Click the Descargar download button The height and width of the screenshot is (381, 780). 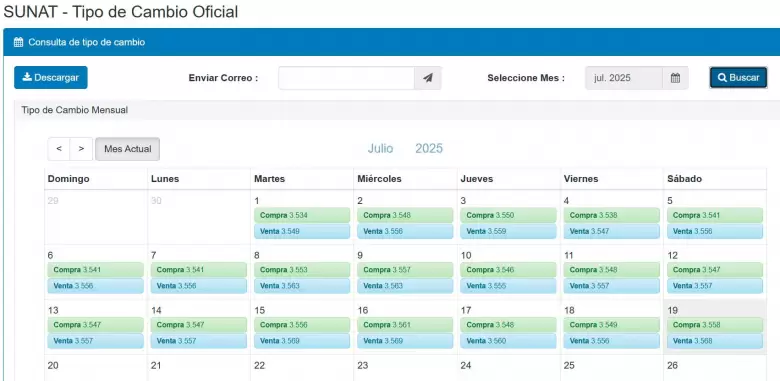(51, 78)
